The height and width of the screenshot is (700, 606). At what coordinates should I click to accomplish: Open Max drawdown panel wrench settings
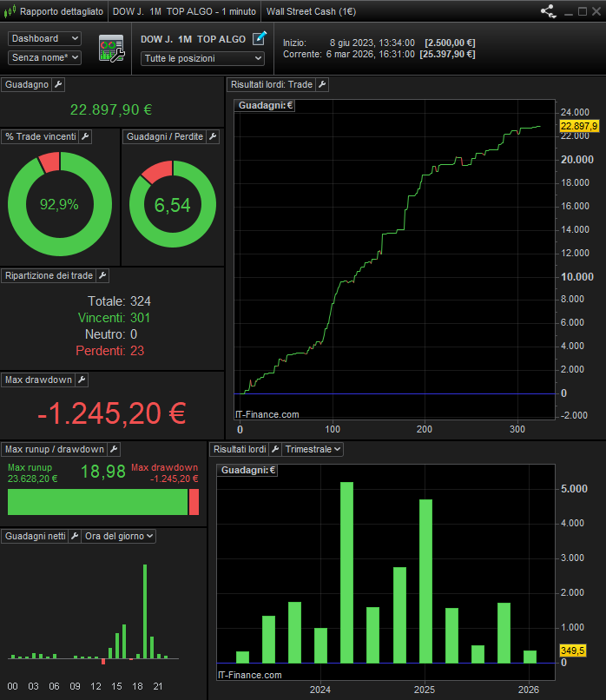tap(82, 380)
